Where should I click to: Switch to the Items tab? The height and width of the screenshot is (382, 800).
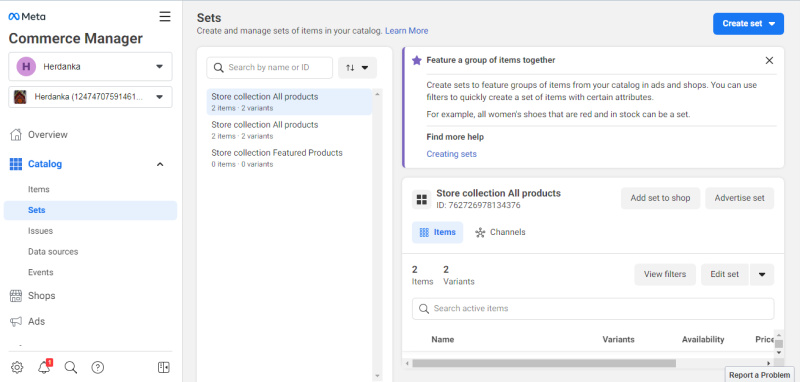coord(437,232)
